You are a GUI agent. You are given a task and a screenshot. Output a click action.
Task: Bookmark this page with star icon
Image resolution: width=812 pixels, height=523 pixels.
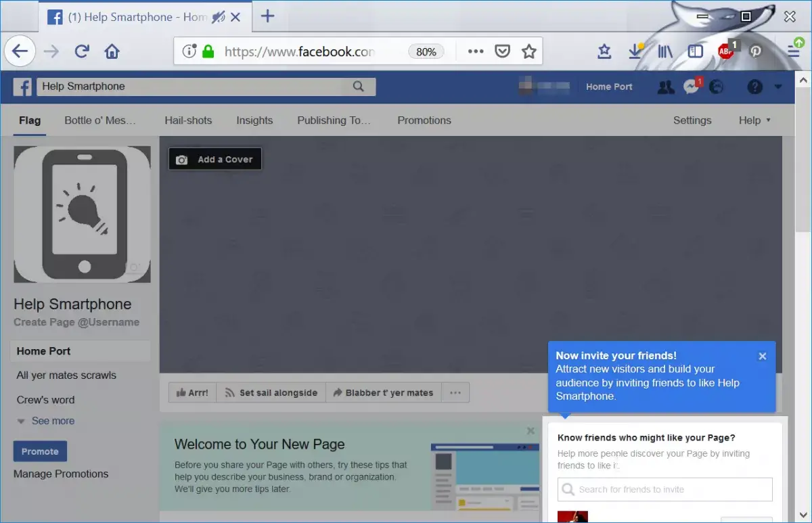click(529, 51)
